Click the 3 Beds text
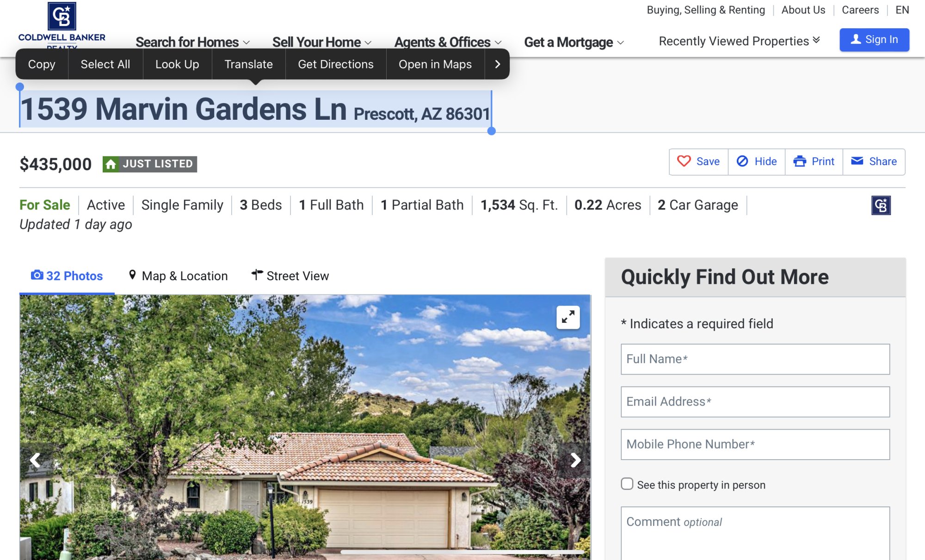This screenshot has width=925, height=560. (261, 205)
